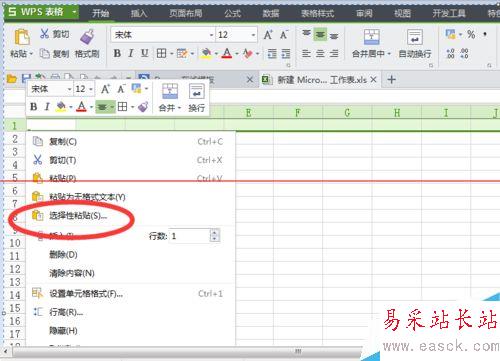Align text to top in ribbon
Image resolution: width=500 pixels, height=361 pixels.
point(306,34)
